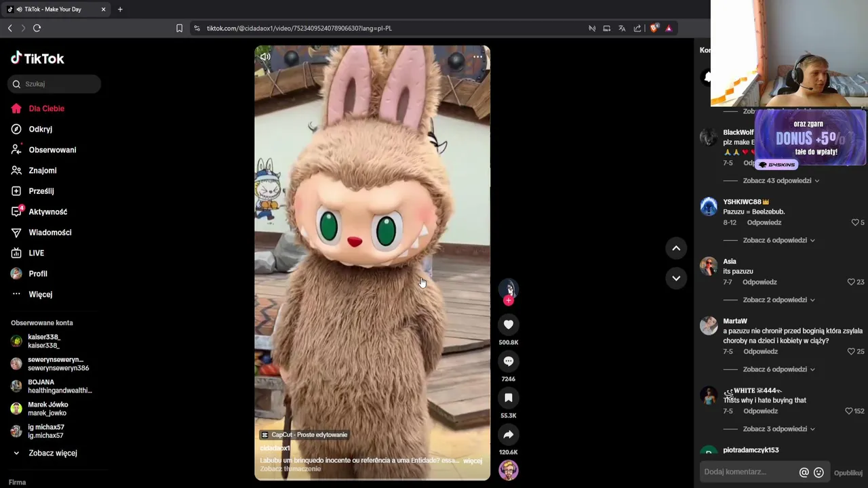Like the WHITE 444 comment heart
The height and width of the screenshot is (488, 868).
pos(848,411)
